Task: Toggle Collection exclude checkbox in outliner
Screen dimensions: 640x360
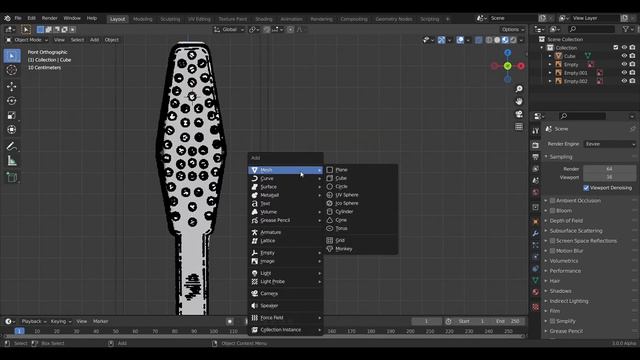Action: [x=616, y=47]
